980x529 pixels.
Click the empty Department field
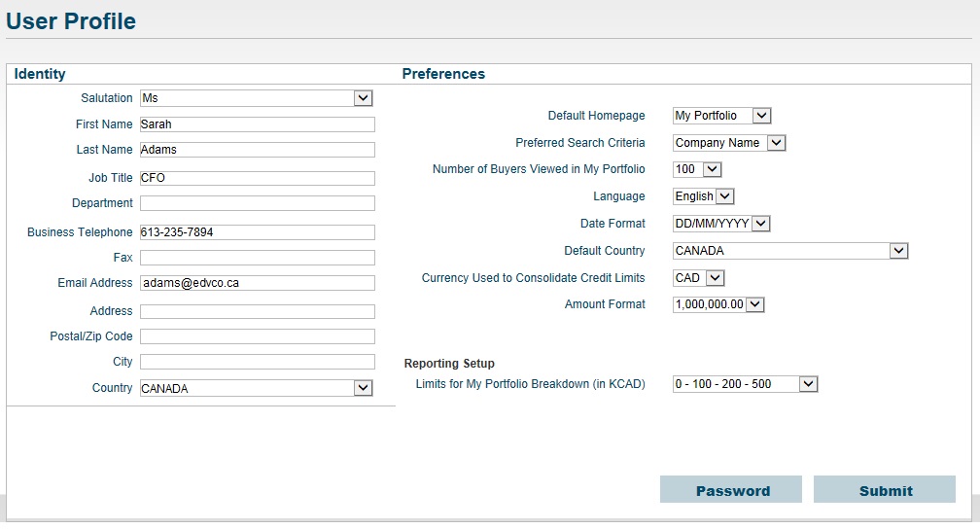pyautogui.click(x=258, y=203)
